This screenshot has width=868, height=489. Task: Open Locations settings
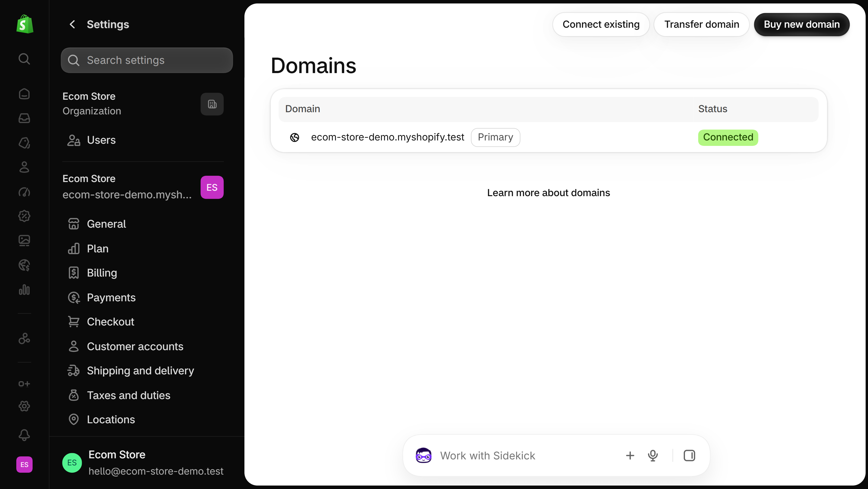point(143,419)
